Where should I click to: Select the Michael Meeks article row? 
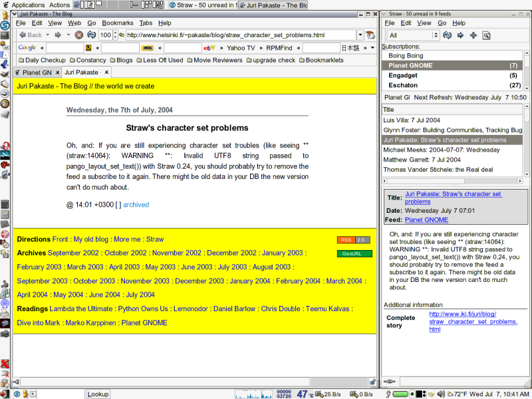452,150
